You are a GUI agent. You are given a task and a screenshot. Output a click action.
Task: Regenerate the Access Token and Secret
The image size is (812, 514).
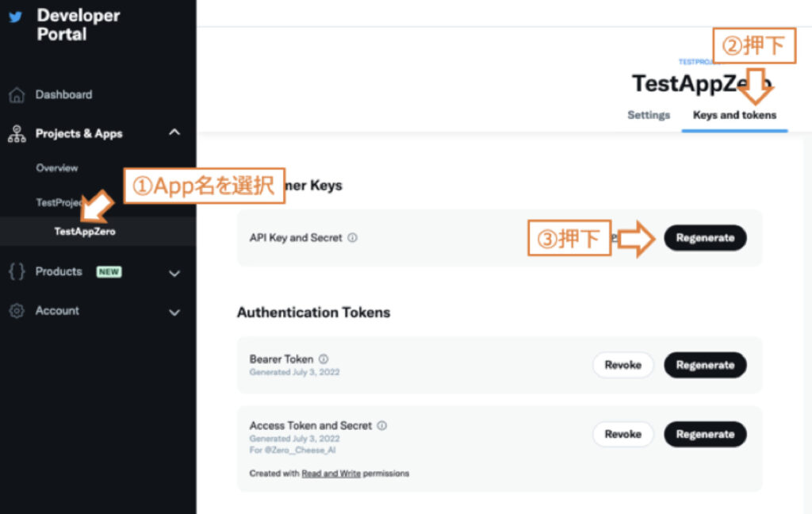click(x=705, y=434)
